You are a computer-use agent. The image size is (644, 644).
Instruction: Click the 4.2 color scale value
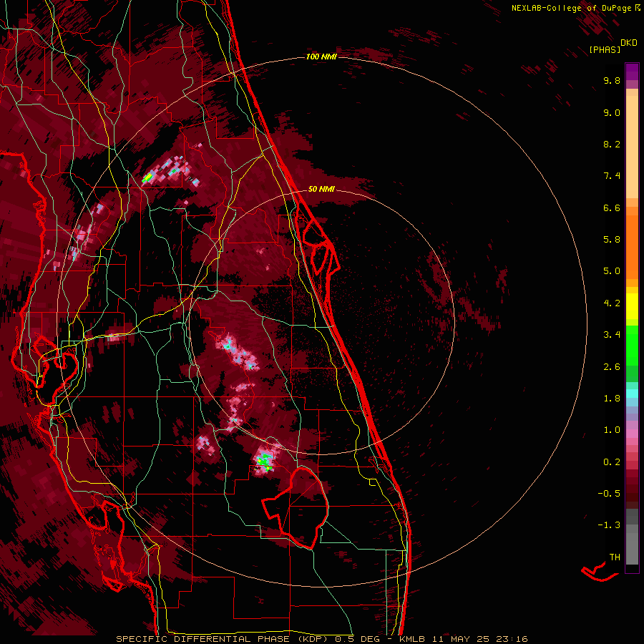click(612, 303)
